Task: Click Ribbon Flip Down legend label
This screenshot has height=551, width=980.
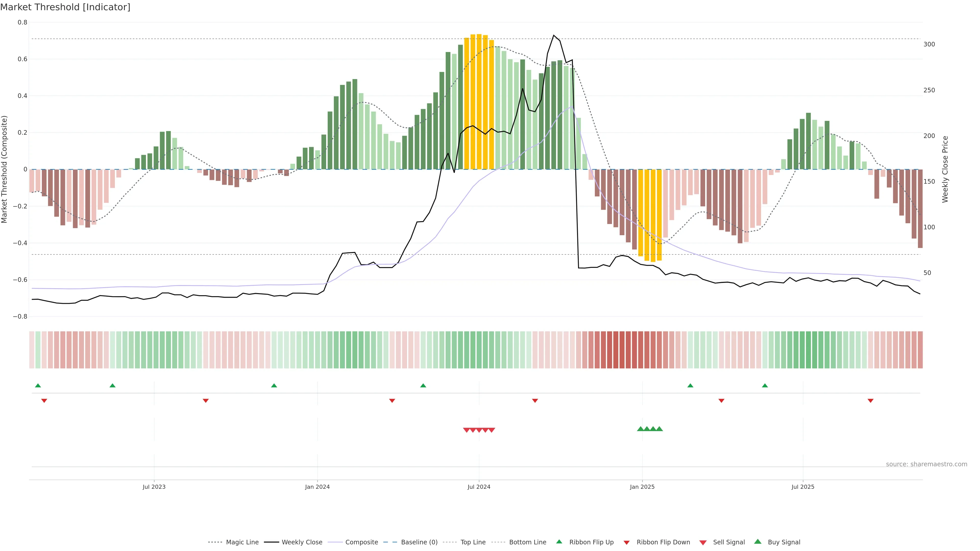Action: 663,542
